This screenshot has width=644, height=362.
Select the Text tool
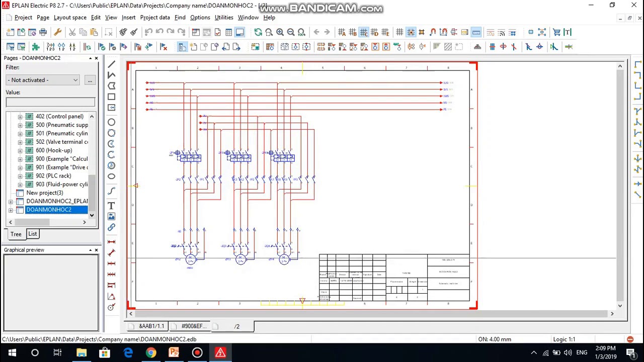click(x=112, y=205)
